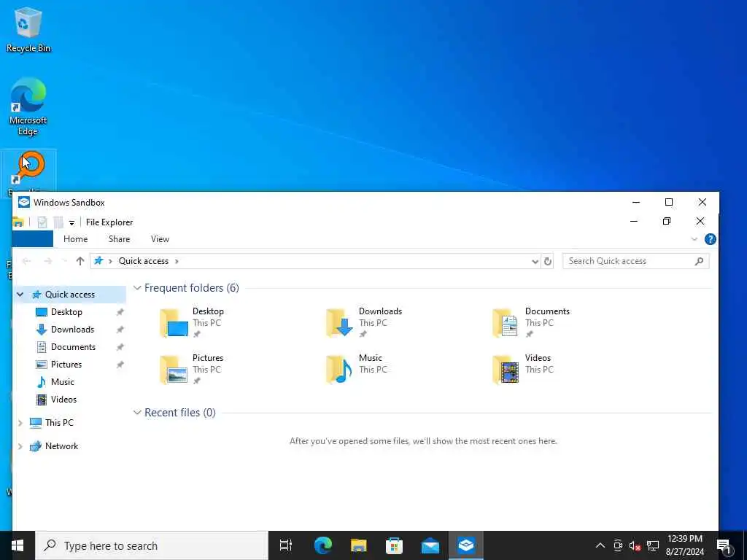Image resolution: width=747 pixels, height=560 pixels.
Task: Open the Recycle Bin desktop icon
Action: pos(28,29)
